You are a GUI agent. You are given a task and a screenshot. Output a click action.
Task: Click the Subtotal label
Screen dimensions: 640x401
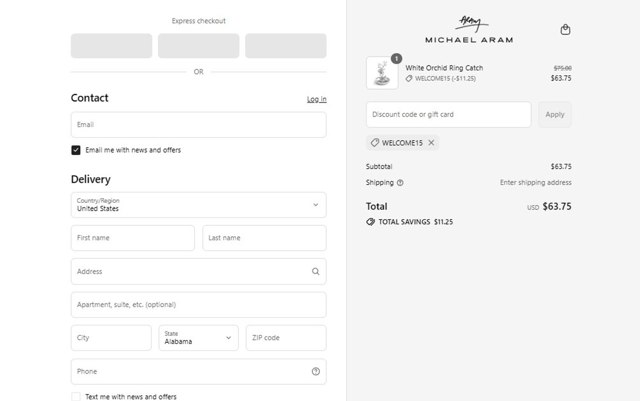[x=379, y=166]
